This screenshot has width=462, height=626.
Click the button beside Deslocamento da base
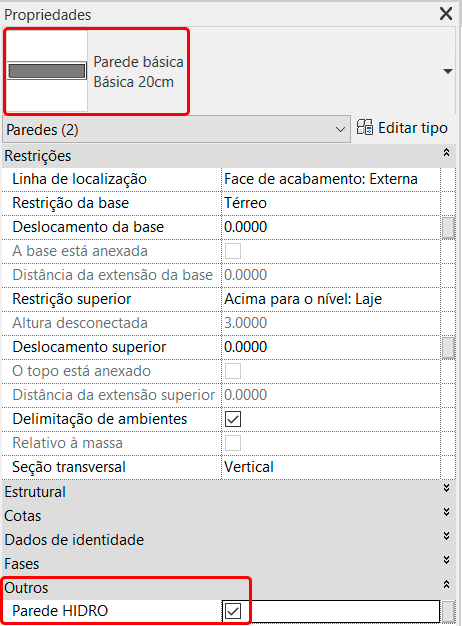(x=448, y=228)
